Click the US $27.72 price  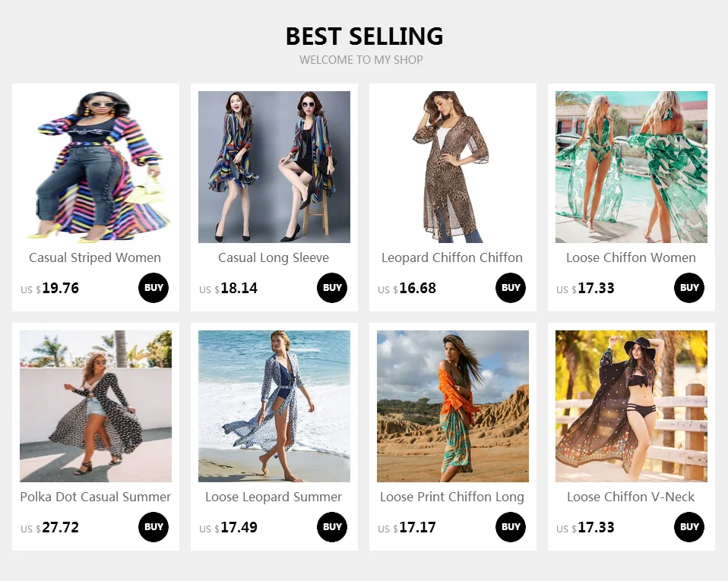49,528
